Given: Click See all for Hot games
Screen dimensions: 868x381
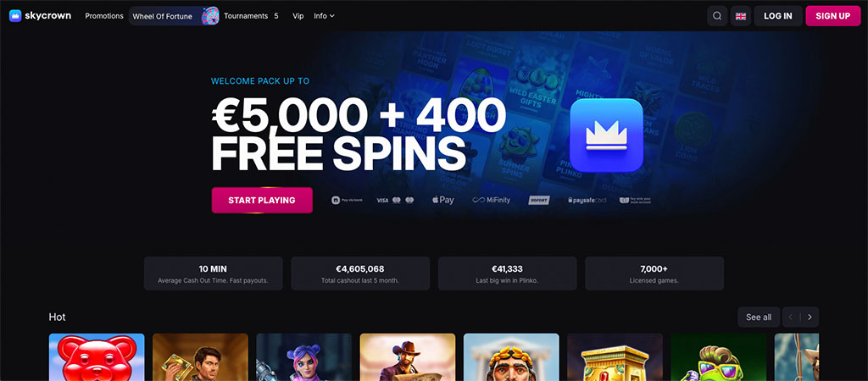Looking at the screenshot, I should 759,317.
